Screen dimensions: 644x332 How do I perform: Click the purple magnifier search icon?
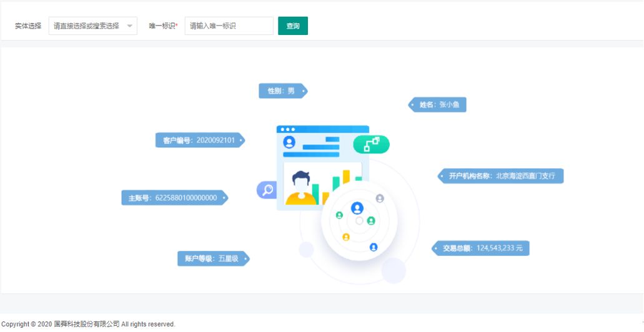pyautogui.click(x=267, y=190)
